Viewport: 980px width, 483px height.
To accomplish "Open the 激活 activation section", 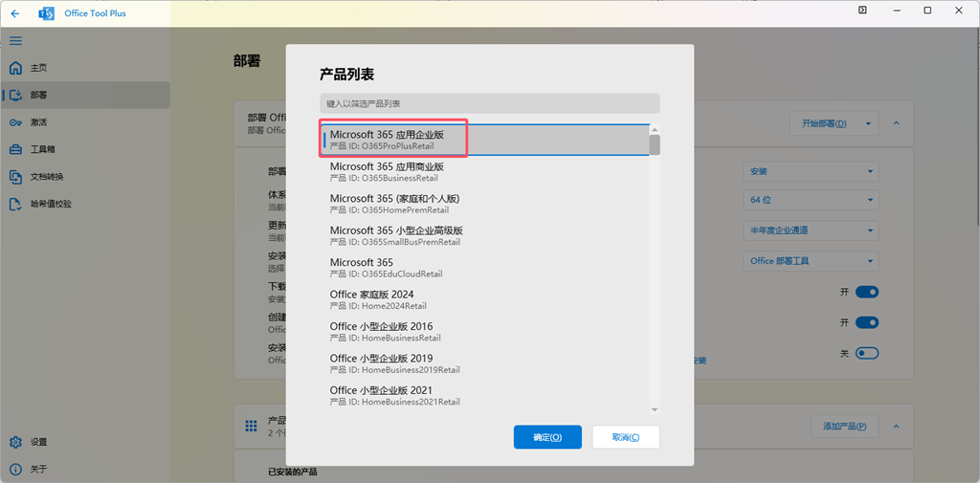I will pos(85,122).
